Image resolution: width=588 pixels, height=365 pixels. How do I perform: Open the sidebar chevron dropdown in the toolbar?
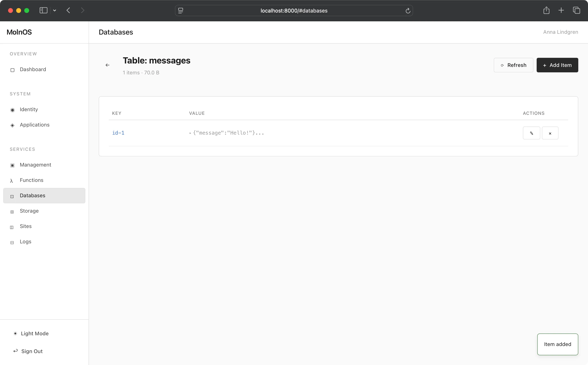click(x=55, y=10)
